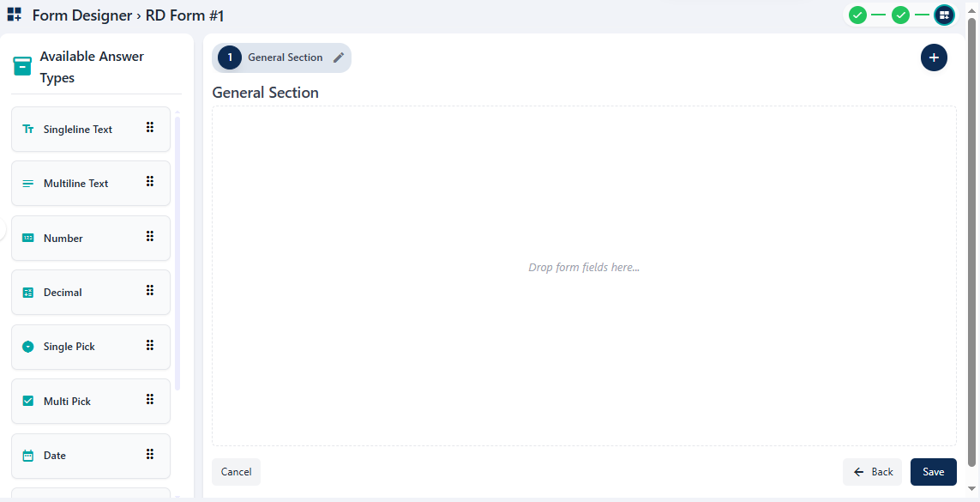This screenshot has width=980, height=502.
Task: Add a new section with plus button
Action: point(934,57)
